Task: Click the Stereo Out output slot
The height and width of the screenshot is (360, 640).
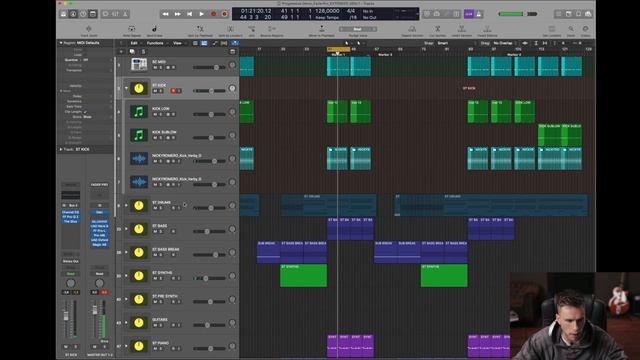Action: tap(71, 261)
